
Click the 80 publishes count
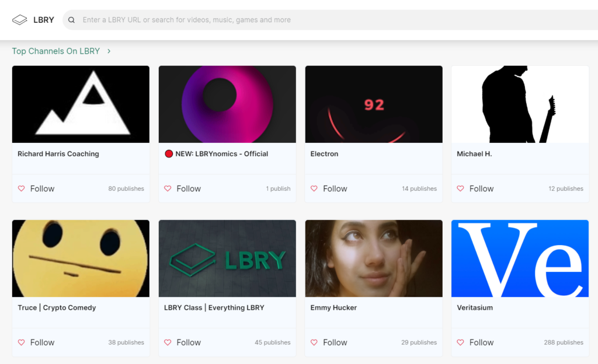click(x=126, y=188)
